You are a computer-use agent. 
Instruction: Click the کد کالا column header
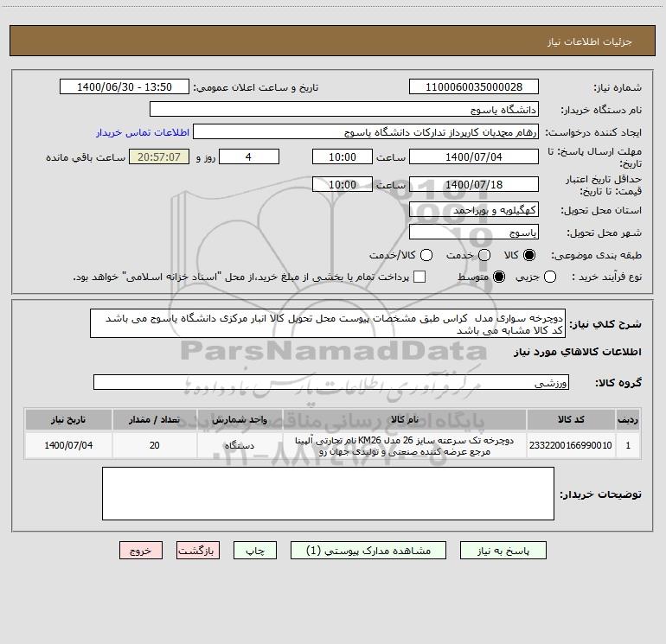point(571,419)
